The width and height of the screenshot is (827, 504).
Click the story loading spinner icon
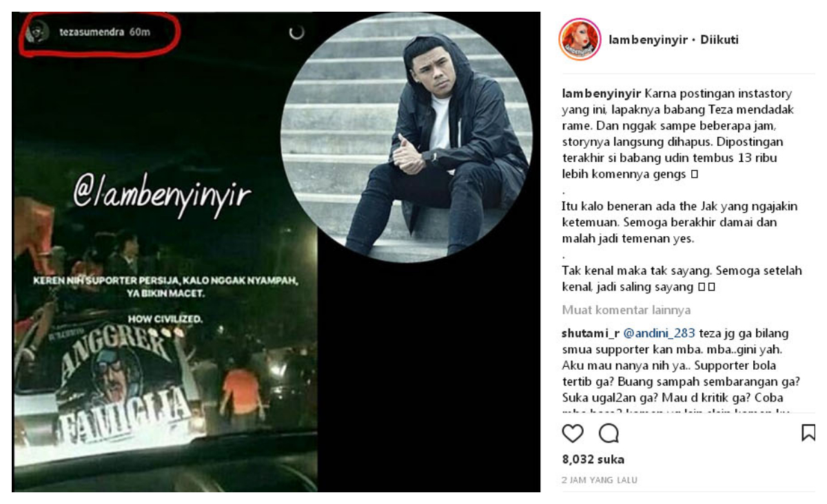pos(296,32)
